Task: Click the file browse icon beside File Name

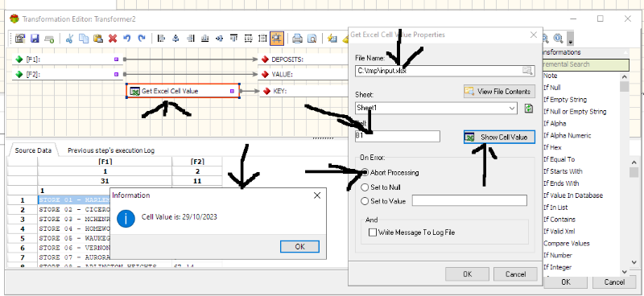Action: pyautogui.click(x=527, y=71)
